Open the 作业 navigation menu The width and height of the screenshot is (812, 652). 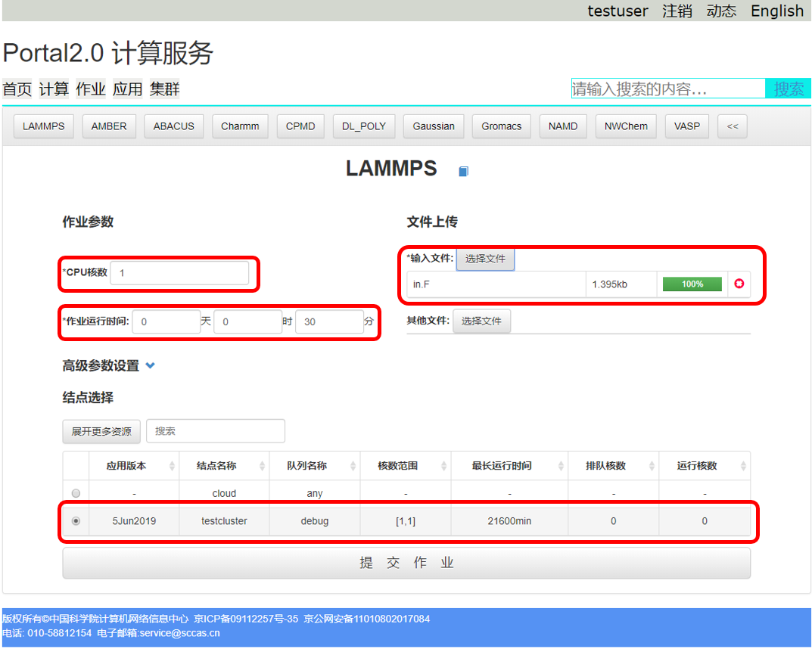(x=91, y=89)
